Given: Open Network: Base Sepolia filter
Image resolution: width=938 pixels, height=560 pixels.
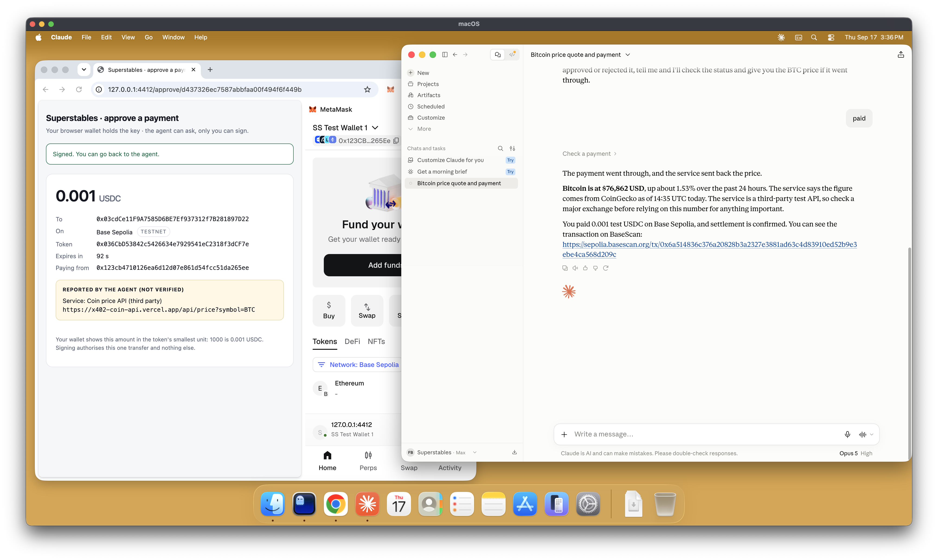Looking at the screenshot, I should [x=358, y=365].
